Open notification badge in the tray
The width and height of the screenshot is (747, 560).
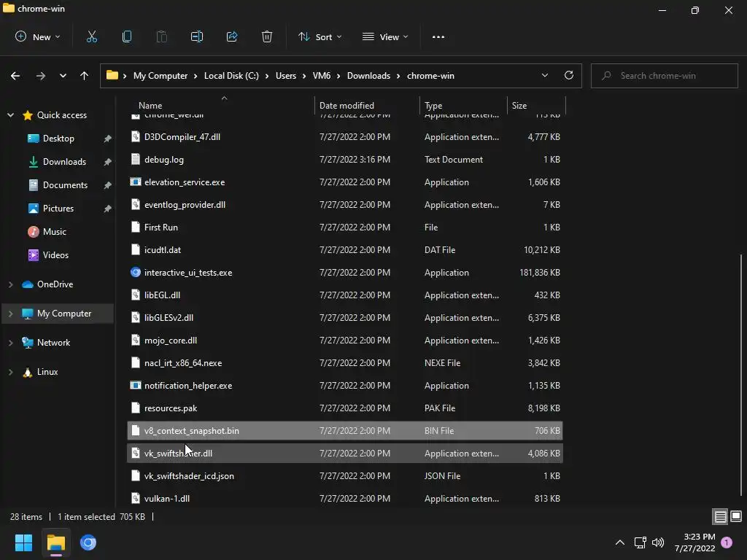click(x=727, y=542)
